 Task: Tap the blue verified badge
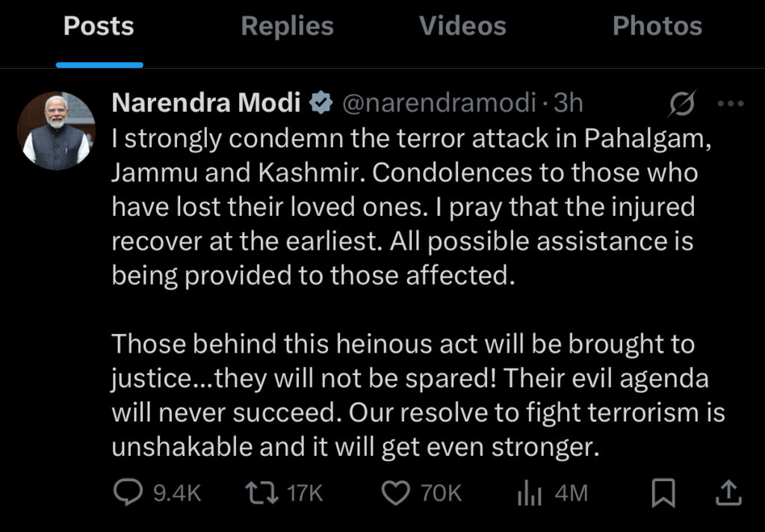321,103
